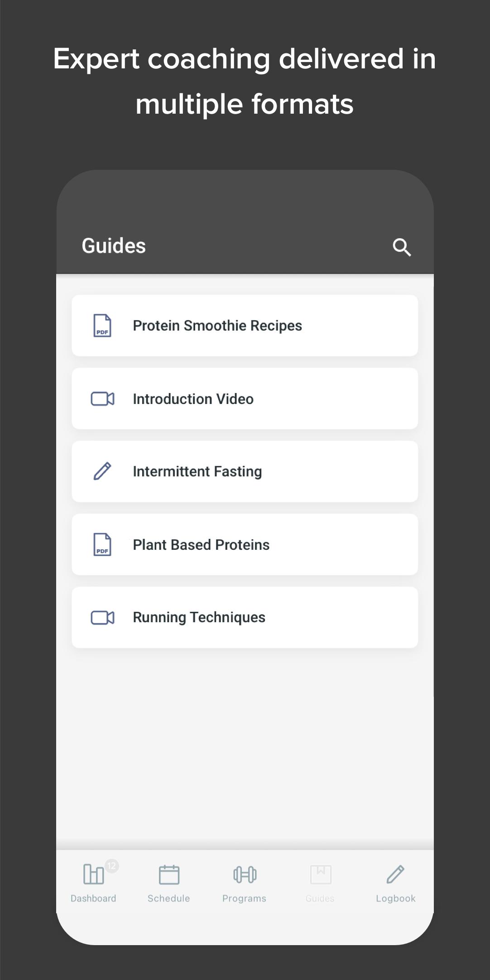Tap the Dashboard bar chart icon
This screenshot has height=980, width=490.
point(93,874)
